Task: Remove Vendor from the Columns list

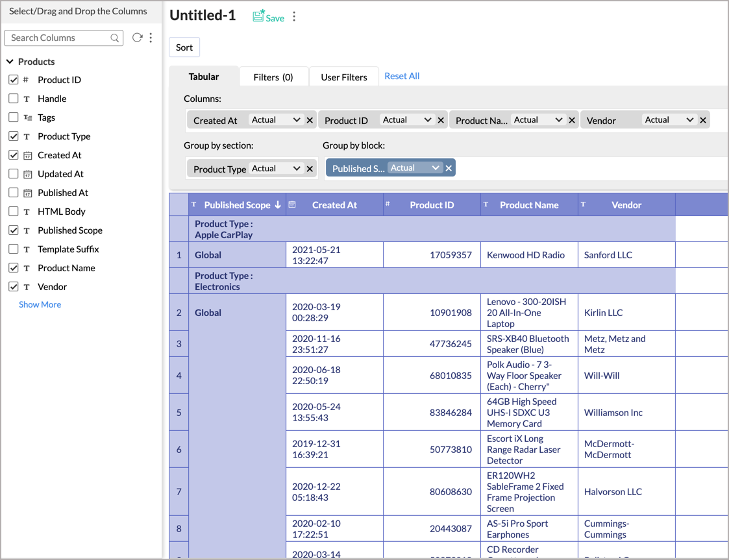Action: pyautogui.click(x=703, y=120)
